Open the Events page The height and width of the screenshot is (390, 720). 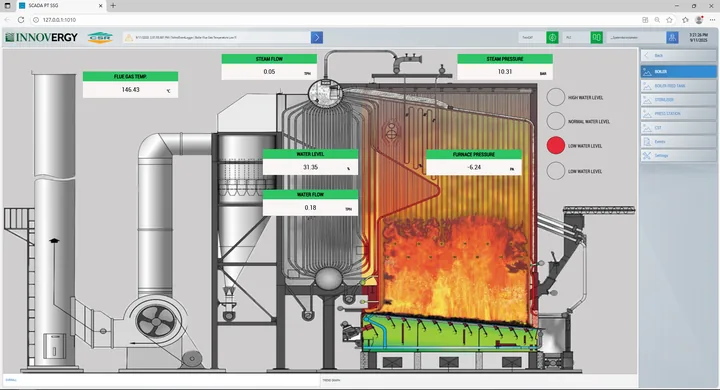(x=678, y=142)
